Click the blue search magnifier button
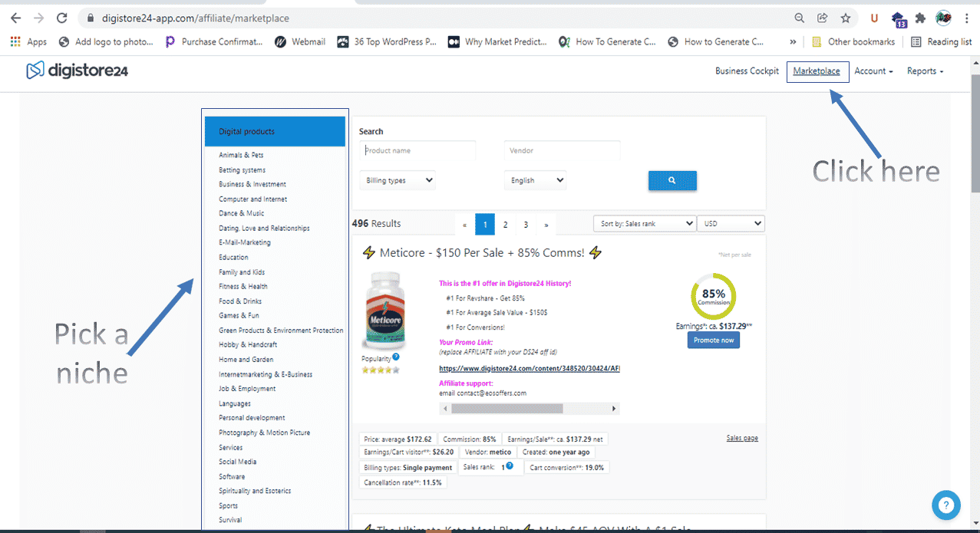 672,180
